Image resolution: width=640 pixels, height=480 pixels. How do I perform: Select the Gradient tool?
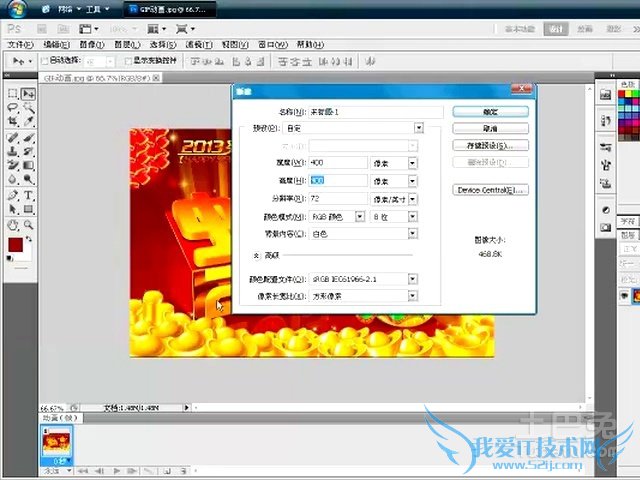pyautogui.click(x=28, y=165)
